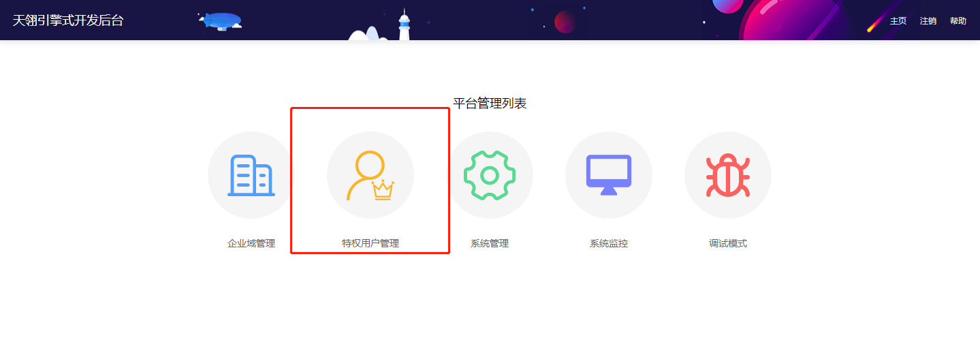Select the purple monitor system monitoring icon

[x=609, y=175]
